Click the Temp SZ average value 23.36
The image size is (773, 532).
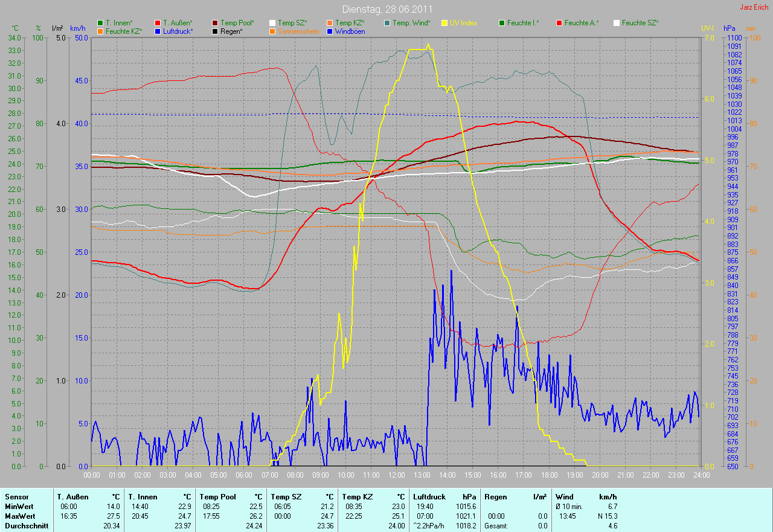(325, 526)
